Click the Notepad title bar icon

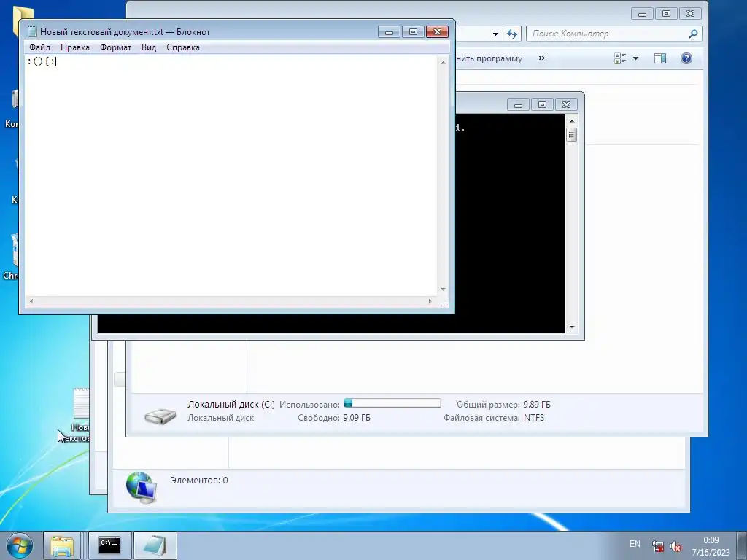[32, 32]
